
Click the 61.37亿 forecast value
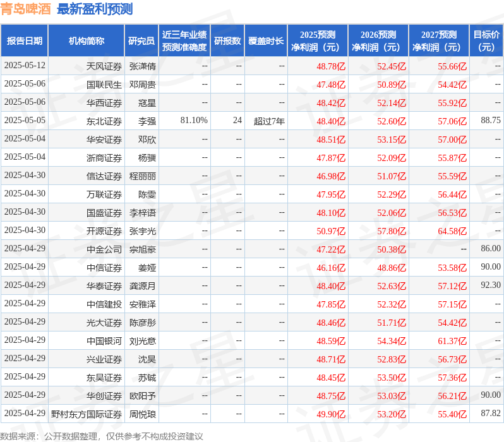(452, 342)
